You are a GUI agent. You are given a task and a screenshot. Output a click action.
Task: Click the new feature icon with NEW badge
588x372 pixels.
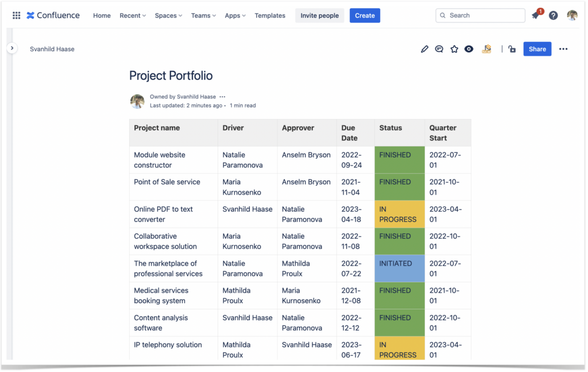click(x=486, y=49)
